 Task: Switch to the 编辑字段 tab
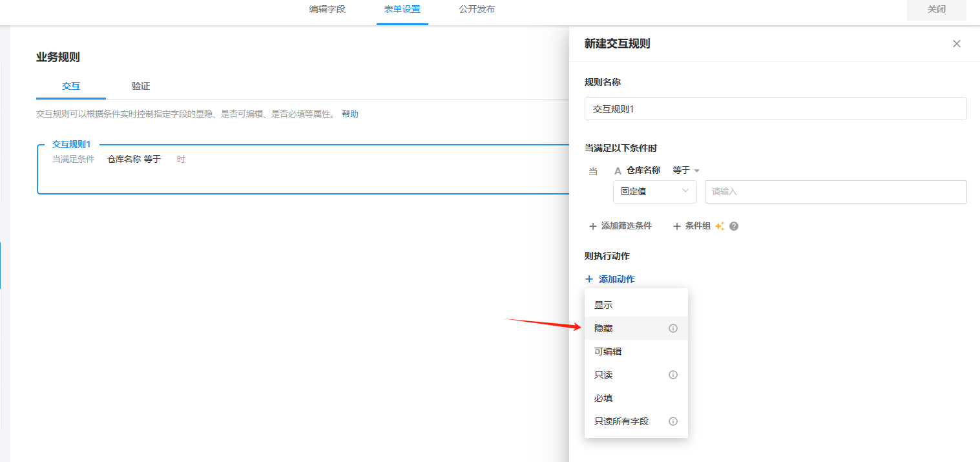(327, 10)
